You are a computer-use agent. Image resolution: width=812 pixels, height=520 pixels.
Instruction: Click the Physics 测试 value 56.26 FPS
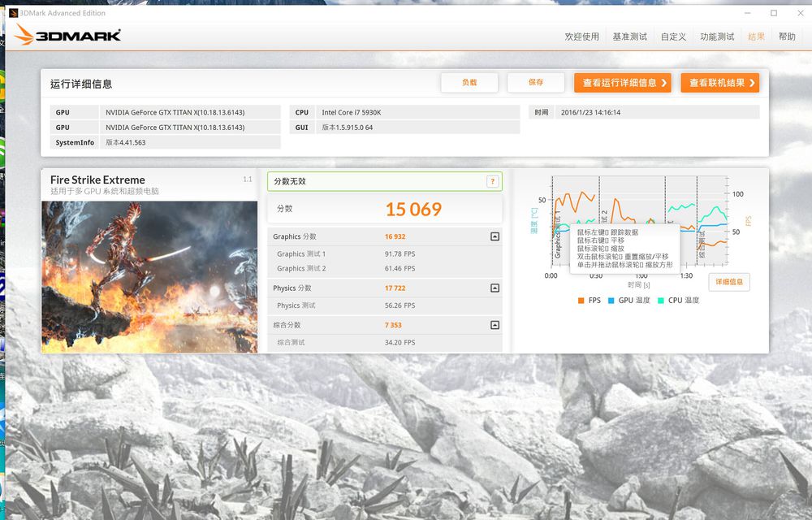(400, 305)
